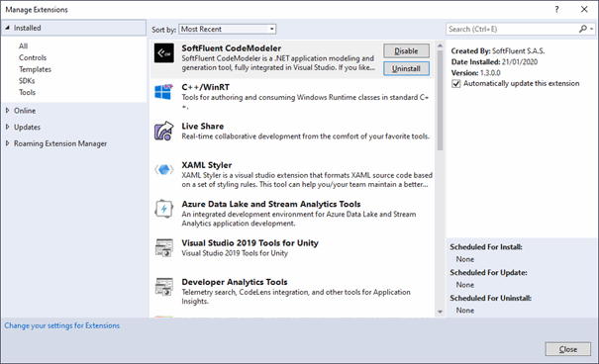Select the Controls subcategory
The height and width of the screenshot is (364, 599).
click(33, 57)
